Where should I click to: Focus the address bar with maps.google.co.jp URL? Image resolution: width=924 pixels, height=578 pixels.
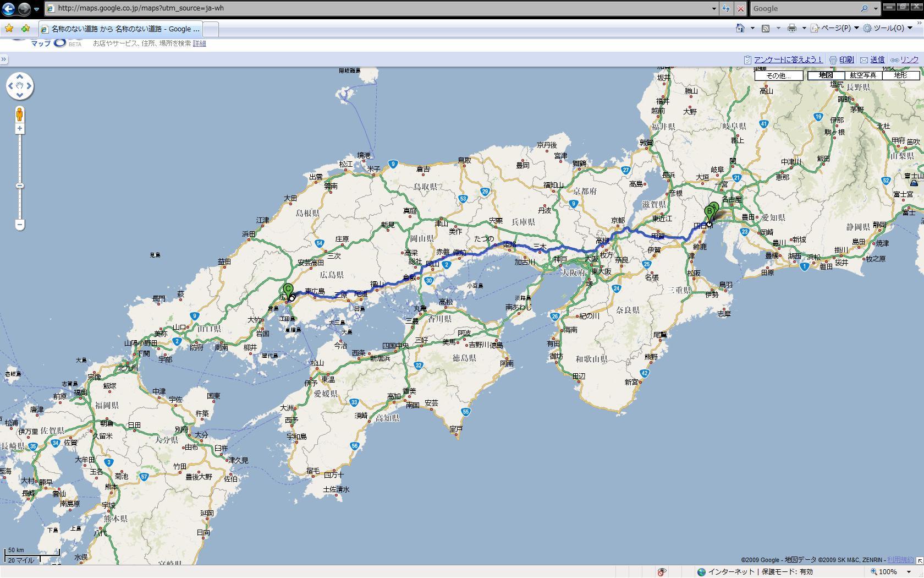[378, 8]
